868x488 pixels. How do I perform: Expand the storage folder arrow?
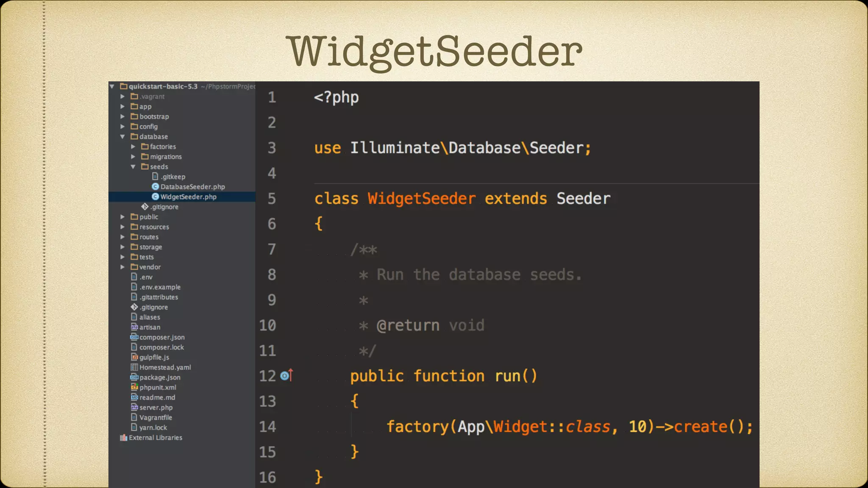pos(122,247)
